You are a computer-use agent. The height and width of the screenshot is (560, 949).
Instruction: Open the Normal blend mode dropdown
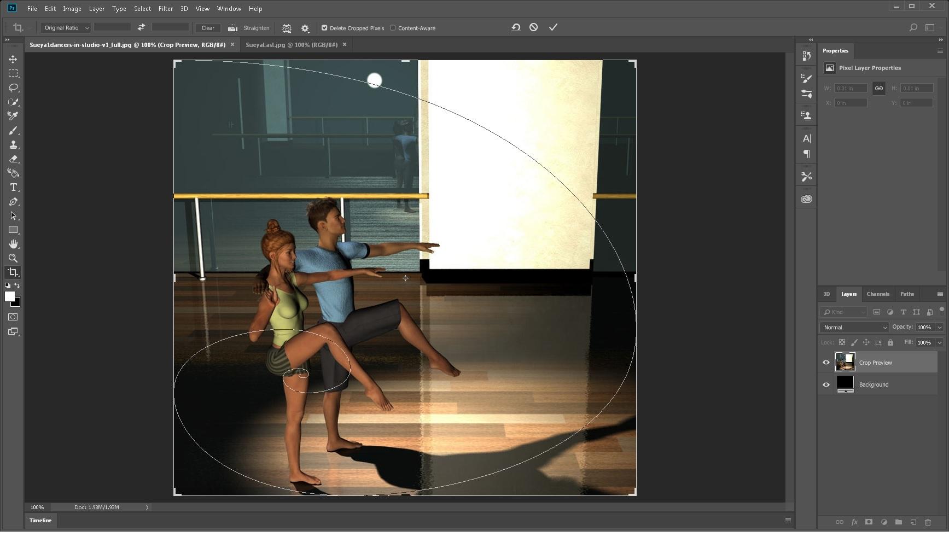(853, 327)
